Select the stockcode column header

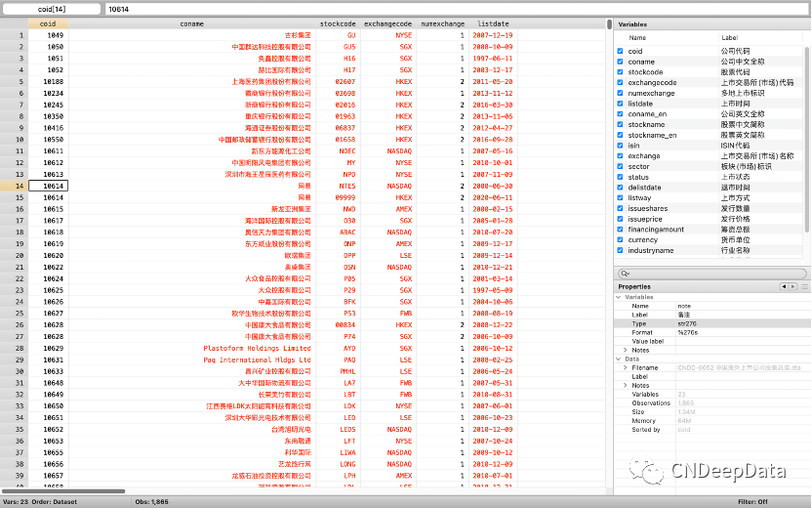pyautogui.click(x=338, y=23)
